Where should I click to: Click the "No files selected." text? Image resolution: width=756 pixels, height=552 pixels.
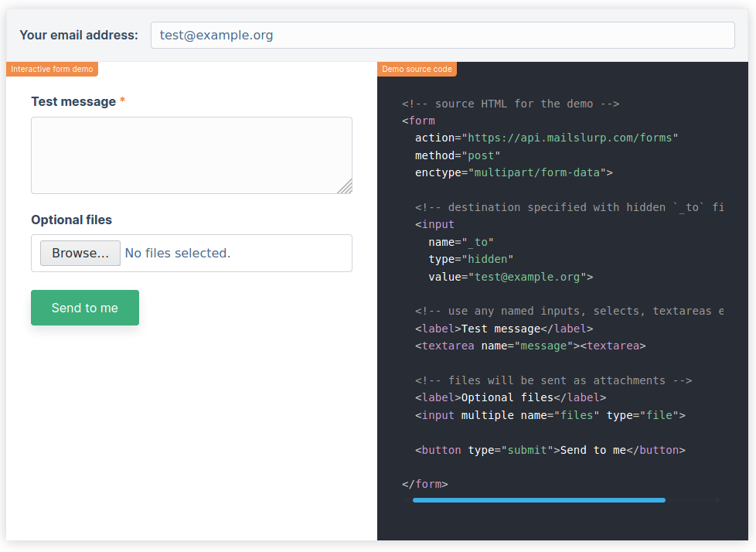(178, 253)
